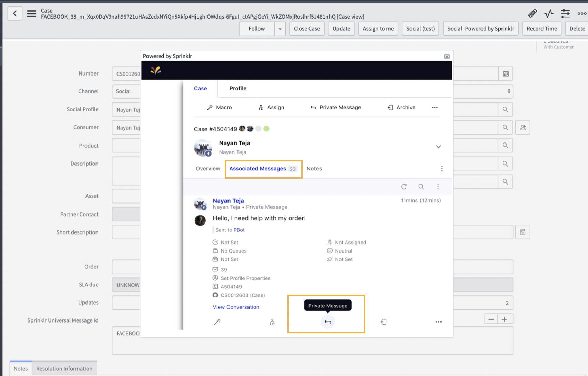Click the Social Profile input field
The width and height of the screenshot is (588, 376).
point(126,109)
